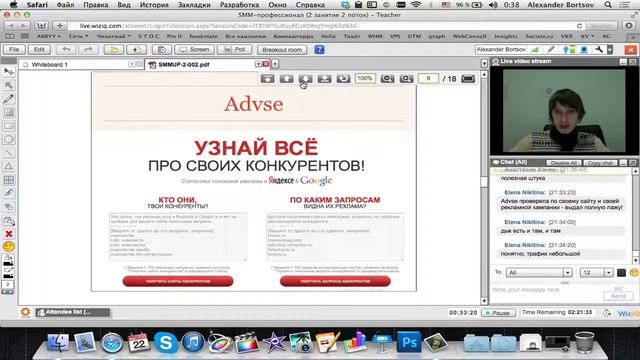Screen dimensions: 640x360
Task: Open the File menu button
Action: point(14,49)
